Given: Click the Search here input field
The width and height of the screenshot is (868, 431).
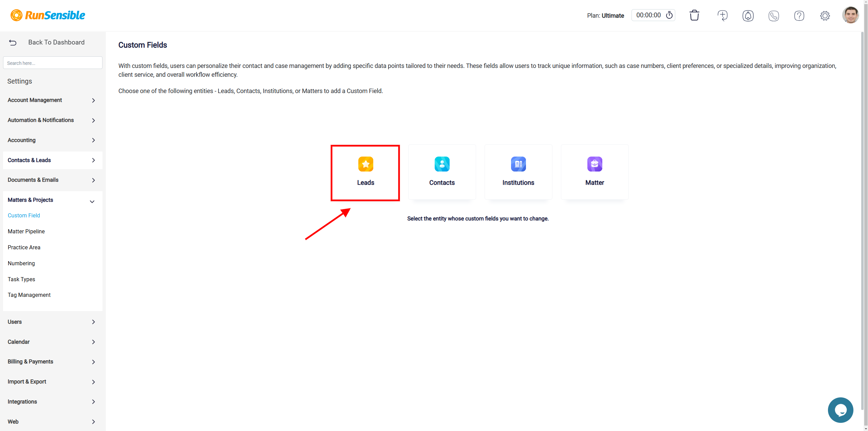Looking at the screenshot, I should pyautogui.click(x=53, y=62).
